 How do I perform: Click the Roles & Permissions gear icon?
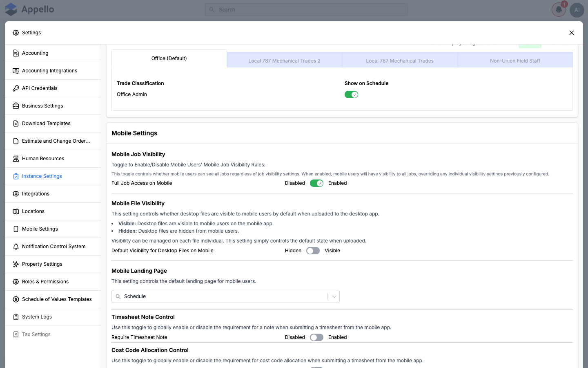(16, 282)
